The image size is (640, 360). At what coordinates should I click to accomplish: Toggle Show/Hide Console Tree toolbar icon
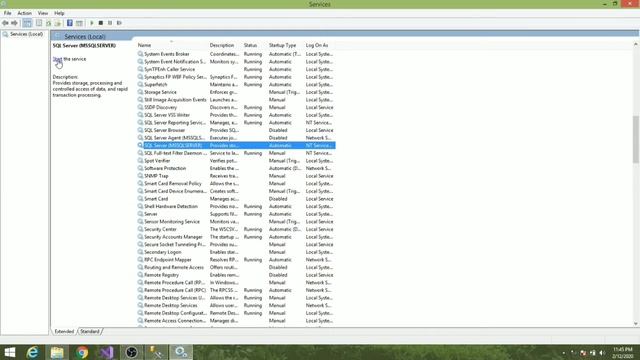pyautogui.click(x=27, y=23)
